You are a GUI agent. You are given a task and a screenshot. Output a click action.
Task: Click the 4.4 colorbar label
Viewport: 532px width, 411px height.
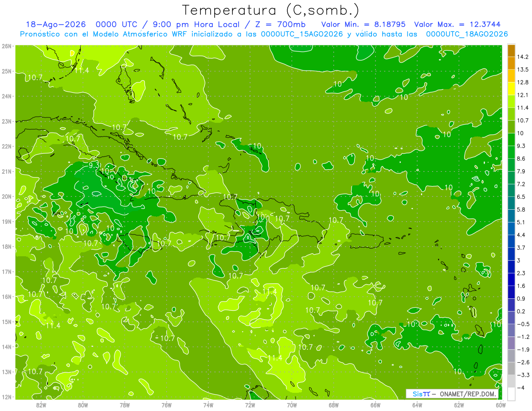tap(521, 235)
